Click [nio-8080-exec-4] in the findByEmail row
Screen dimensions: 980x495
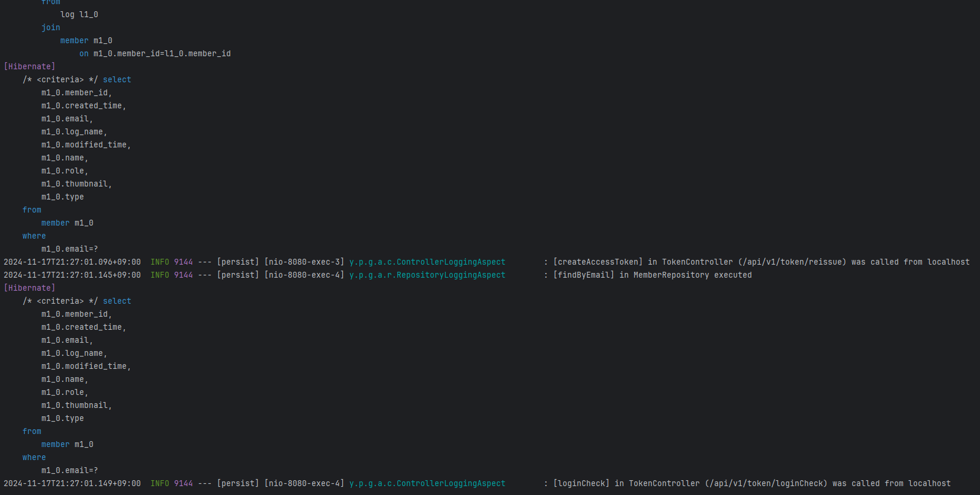click(x=304, y=275)
